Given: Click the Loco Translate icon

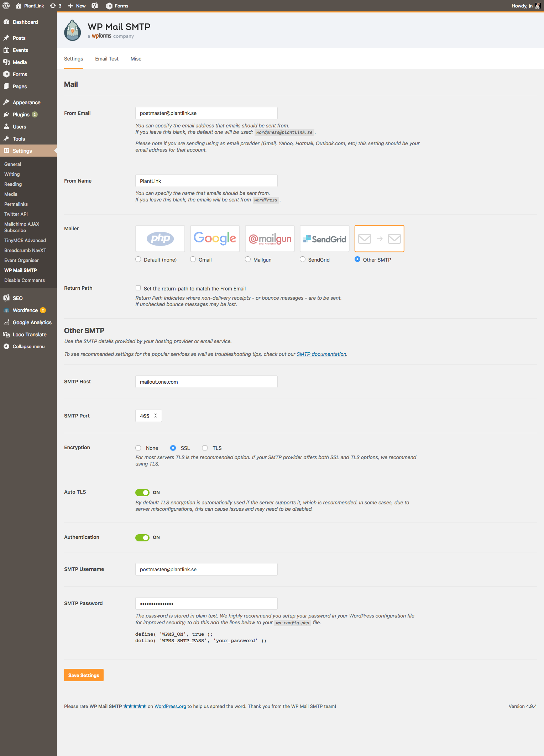Looking at the screenshot, I should point(6,334).
